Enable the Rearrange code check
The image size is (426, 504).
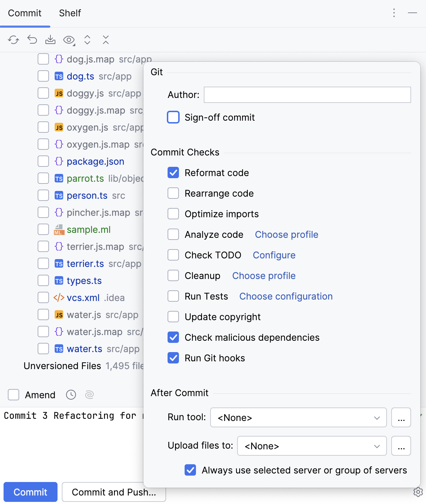(x=173, y=193)
